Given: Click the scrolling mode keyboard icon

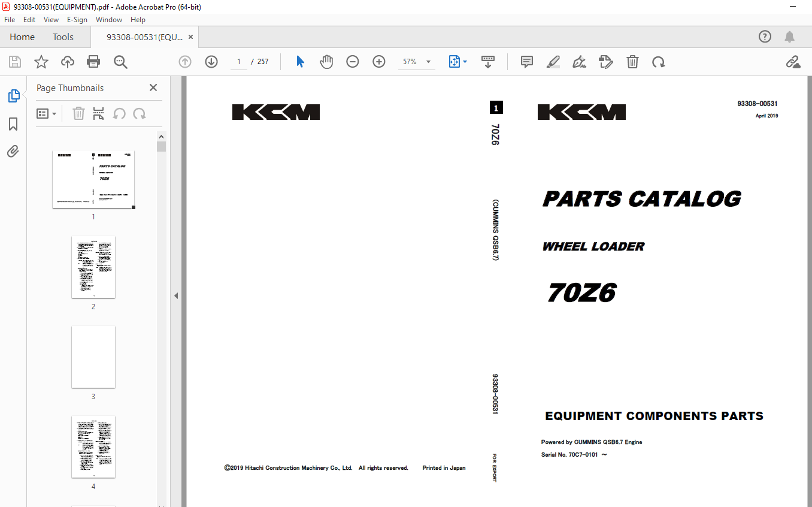Looking at the screenshot, I should 488,62.
